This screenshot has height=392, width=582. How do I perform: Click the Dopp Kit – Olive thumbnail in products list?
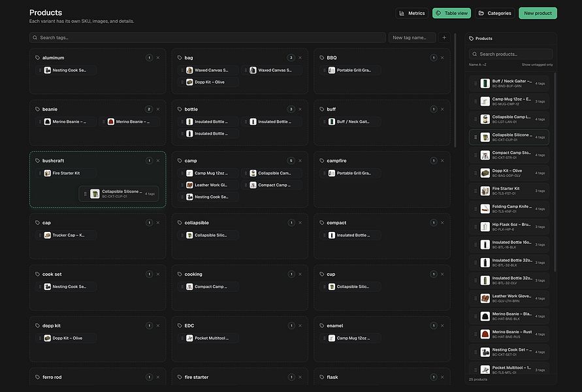(485, 173)
